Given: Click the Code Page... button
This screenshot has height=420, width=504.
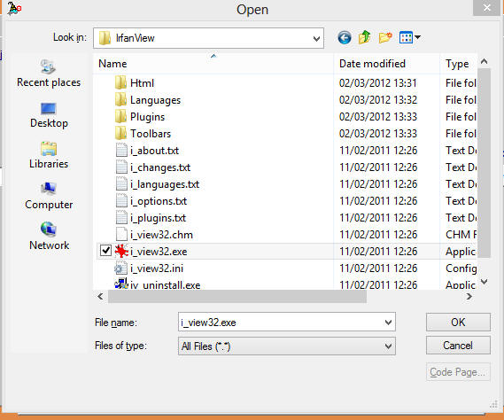Looking at the screenshot, I should click(x=458, y=372).
